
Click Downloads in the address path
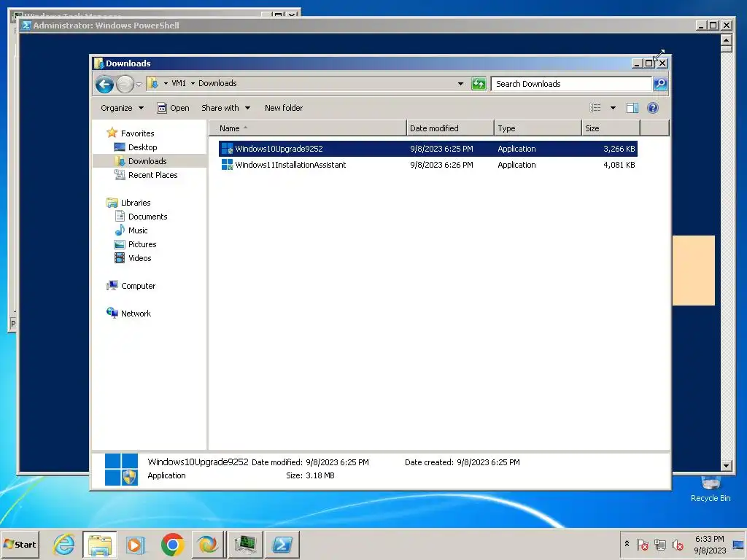coord(217,83)
